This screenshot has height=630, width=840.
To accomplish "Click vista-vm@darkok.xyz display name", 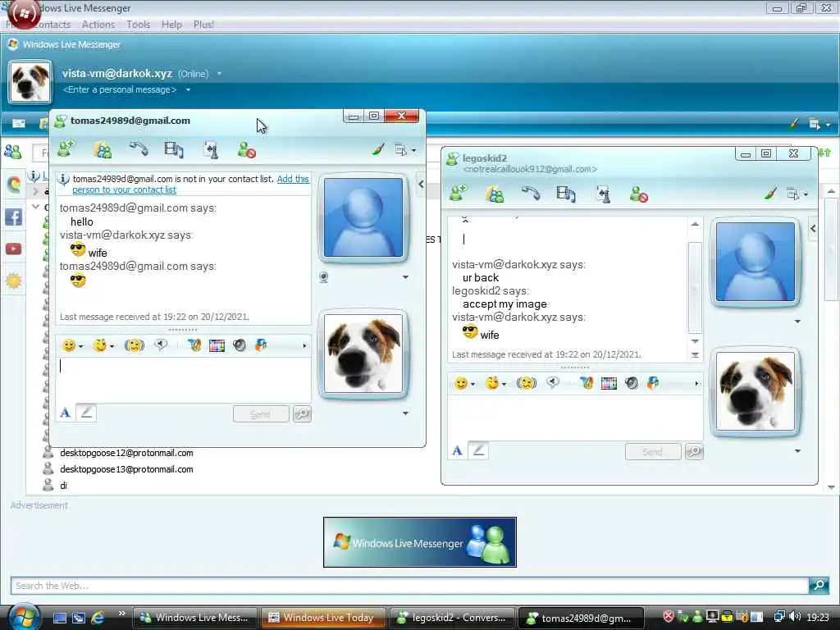I will tap(116, 73).
